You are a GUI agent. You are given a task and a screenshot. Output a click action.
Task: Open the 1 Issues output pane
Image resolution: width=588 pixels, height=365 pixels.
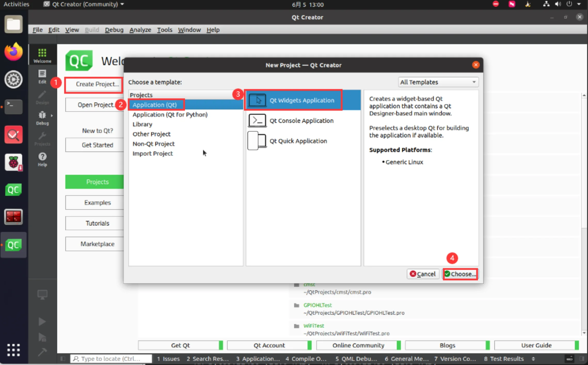point(168,359)
